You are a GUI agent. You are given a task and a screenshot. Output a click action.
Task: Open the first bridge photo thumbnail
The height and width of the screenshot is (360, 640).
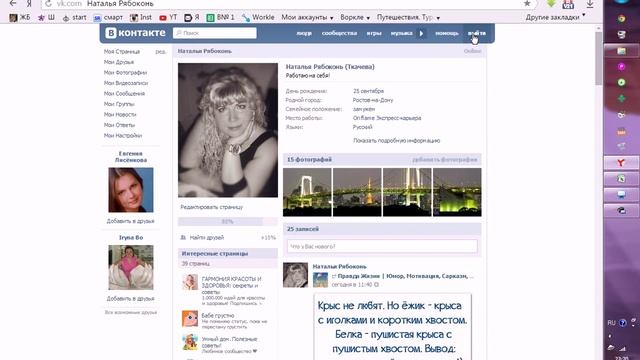click(307, 192)
